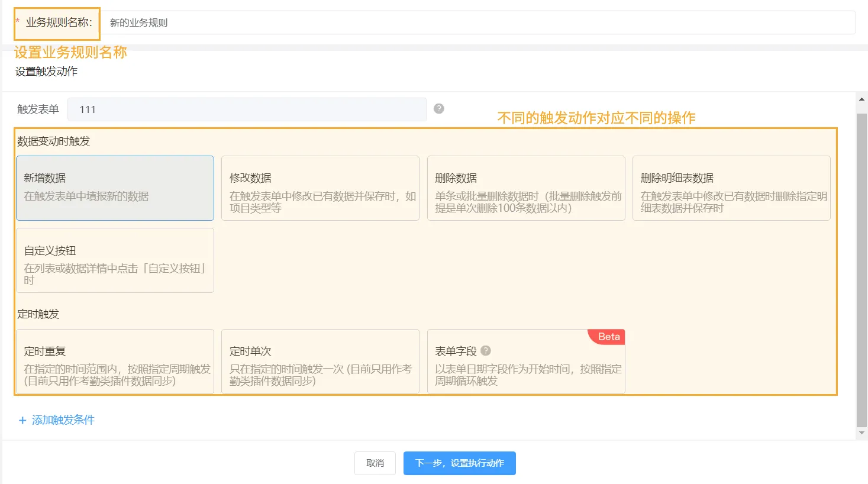Click the 设置触发动作 section heading

tap(46, 72)
